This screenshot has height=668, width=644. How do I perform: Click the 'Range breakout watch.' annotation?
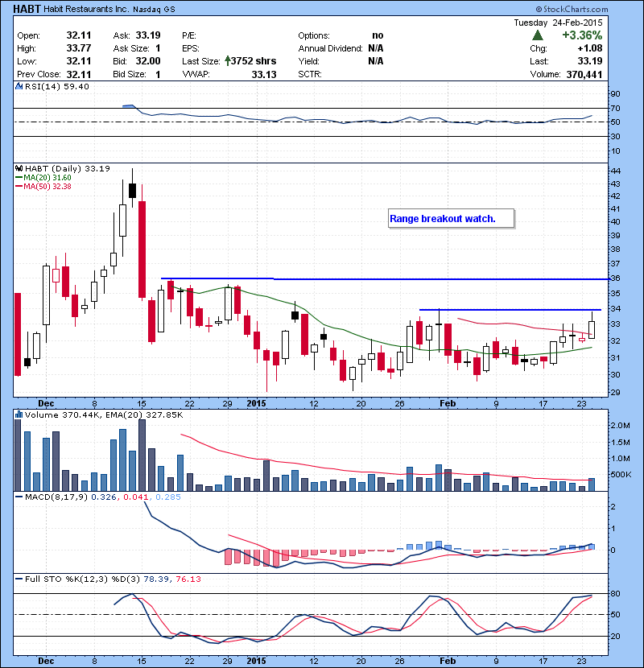pos(451,219)
